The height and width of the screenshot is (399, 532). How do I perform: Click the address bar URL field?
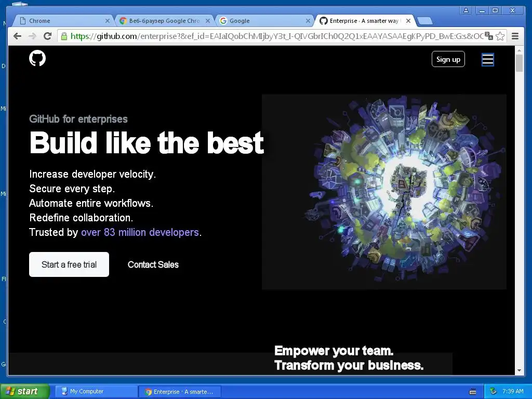277,36
